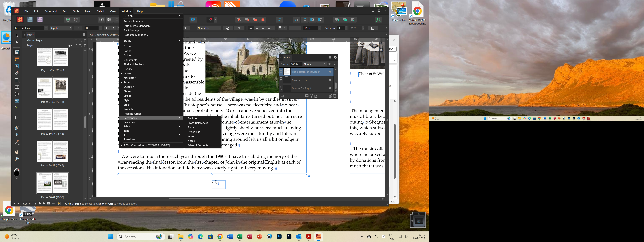Click the Adjustments icon in Layers panel
Screen dimensions: 644x242
(311, 96)
